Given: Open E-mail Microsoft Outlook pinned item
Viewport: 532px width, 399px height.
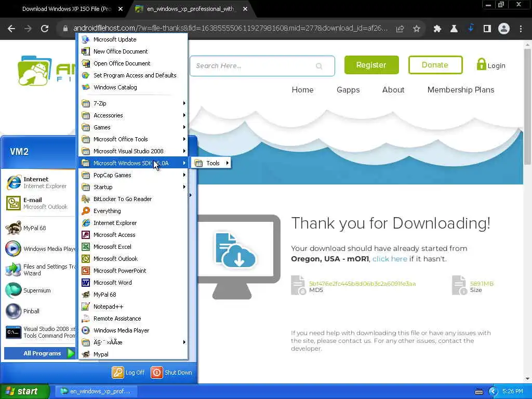Looking at the screenshot, I should 39,203.
